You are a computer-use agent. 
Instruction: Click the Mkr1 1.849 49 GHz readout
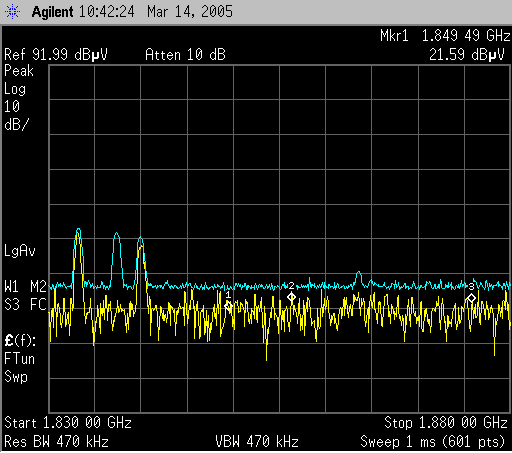[445, 36]
